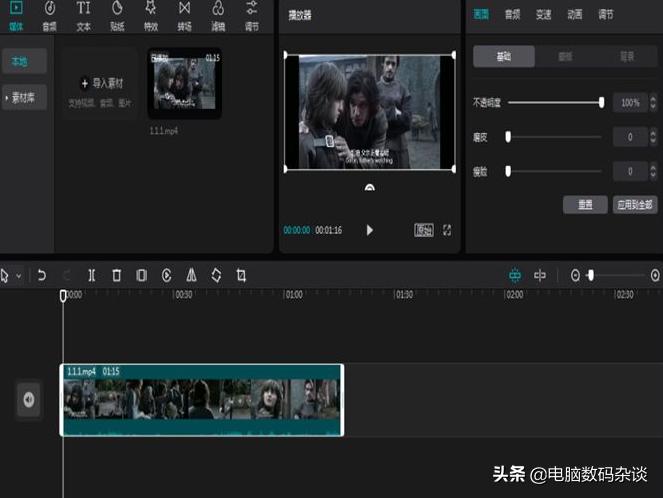Click the 瘦脸 value stepper arrows
The width and height of the screenshot is (663, 498).
653,171
